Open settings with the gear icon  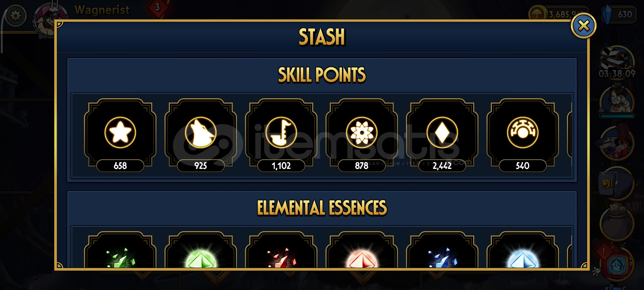(x=16, y=16)
